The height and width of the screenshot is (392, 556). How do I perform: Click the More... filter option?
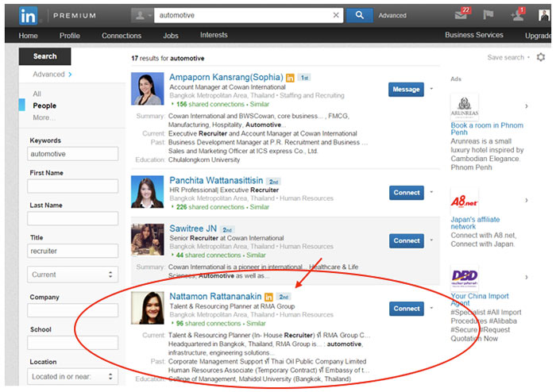44,117
